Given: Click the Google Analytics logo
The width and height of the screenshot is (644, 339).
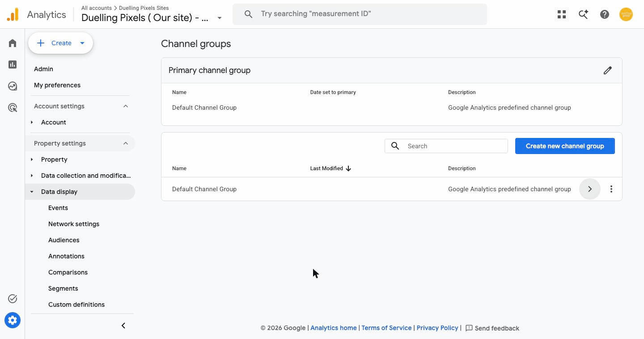Looking at the screenshot, I should pos(13,15).
